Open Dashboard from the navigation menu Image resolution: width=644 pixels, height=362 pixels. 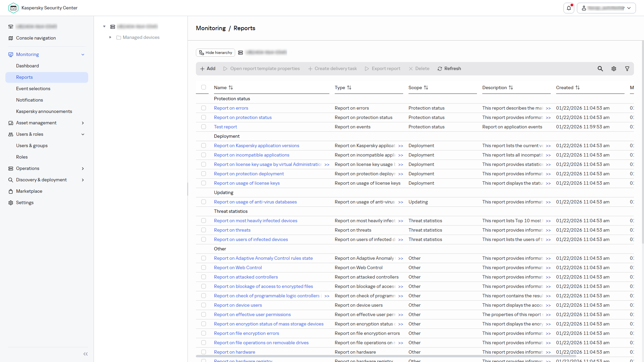click(28, 66)
